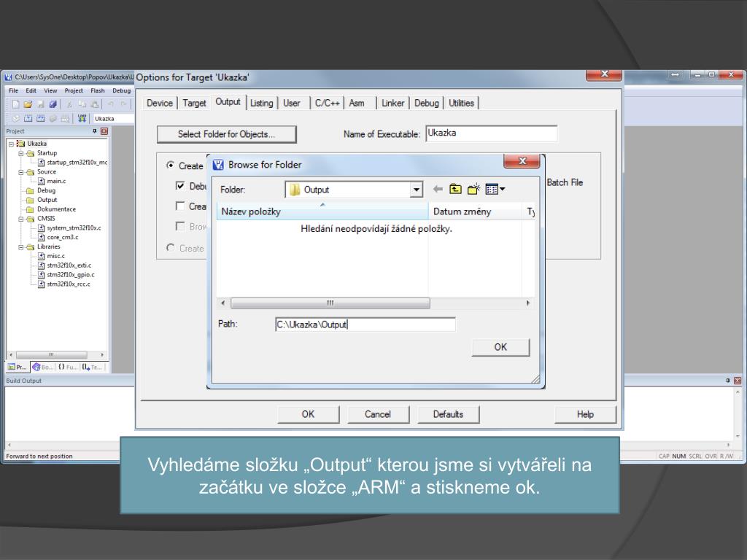
Task: Click the New file toolbar icon
Action: [x=16, y=104]
